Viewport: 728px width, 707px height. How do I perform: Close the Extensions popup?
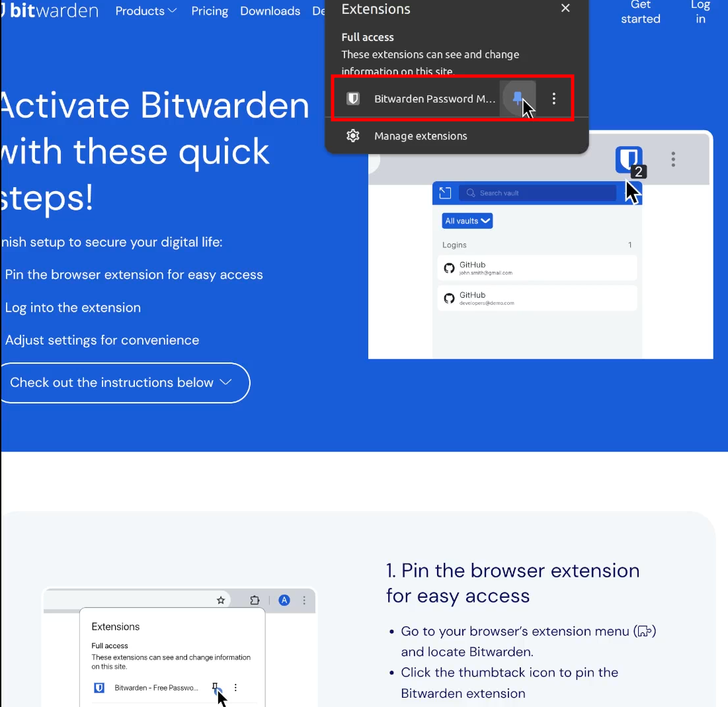point(565,9)
